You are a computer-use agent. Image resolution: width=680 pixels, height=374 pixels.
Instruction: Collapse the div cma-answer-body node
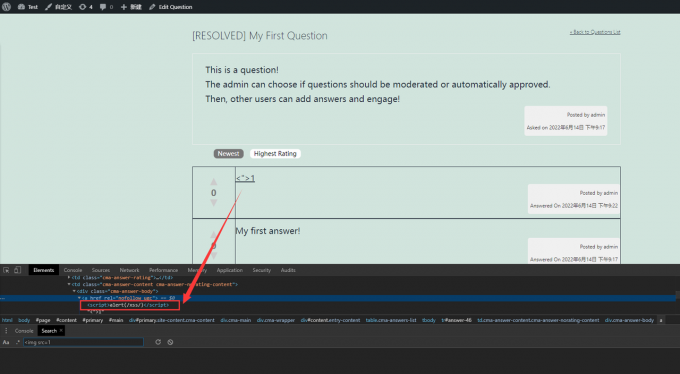pyautogui.click(x=74, y=291)
